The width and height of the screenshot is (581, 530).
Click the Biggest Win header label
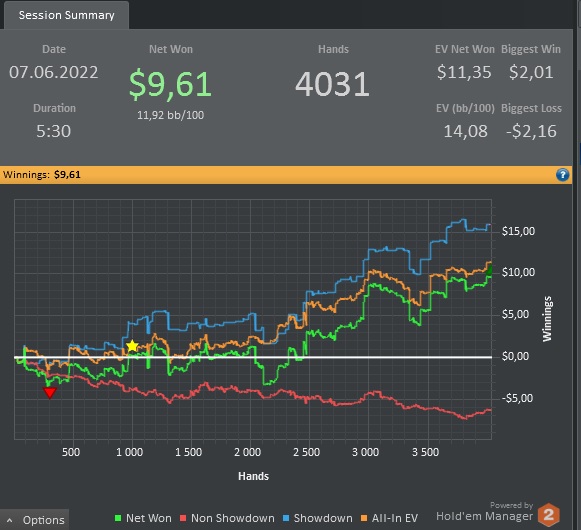[531, 49]
